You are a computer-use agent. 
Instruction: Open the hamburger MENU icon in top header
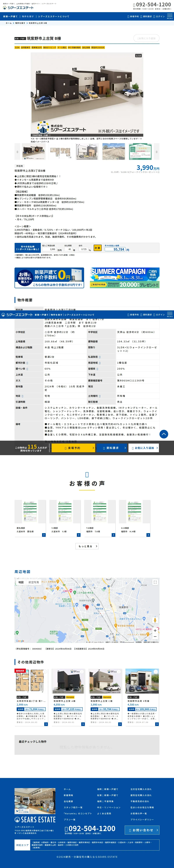(x=170, y=16)
